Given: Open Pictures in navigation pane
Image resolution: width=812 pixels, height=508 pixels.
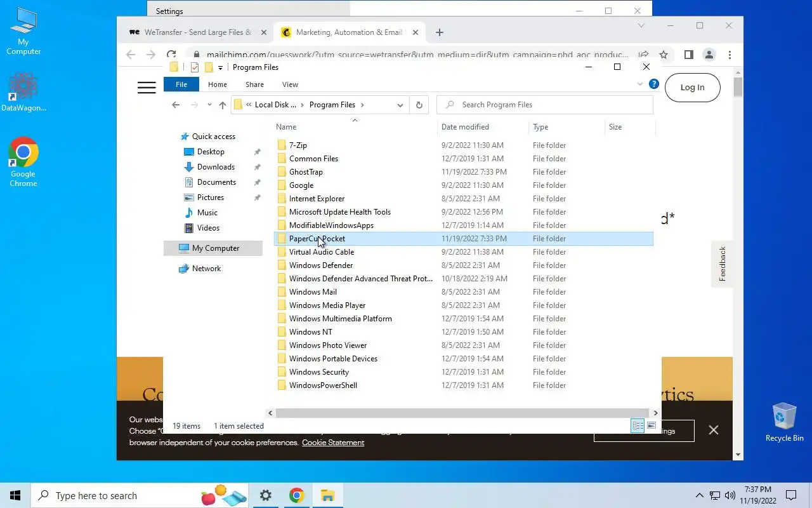Looking at the screenshot, I should [x=211, y=197].
